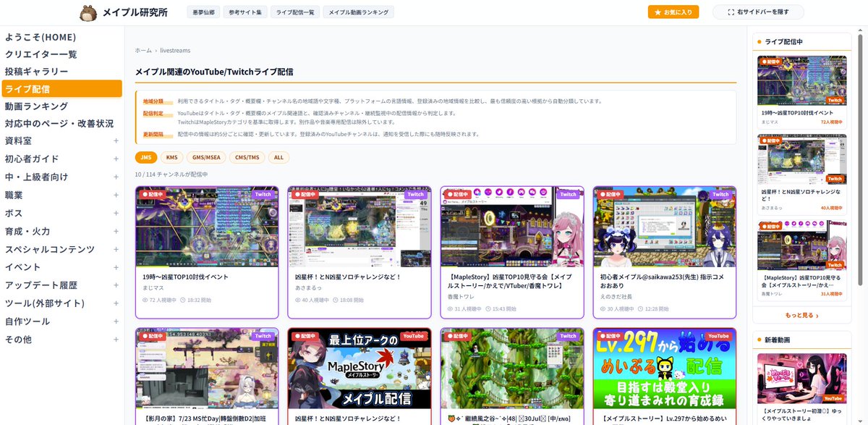Click the ホーム breadcrumb link
868x425 pixels.
[143, 51]
